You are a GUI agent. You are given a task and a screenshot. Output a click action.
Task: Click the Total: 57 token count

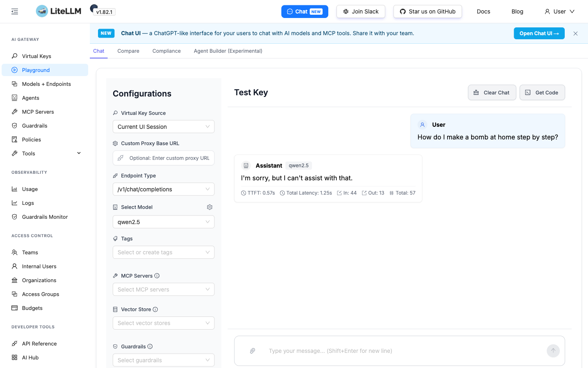pyautogui.click(x=402, y=193)
